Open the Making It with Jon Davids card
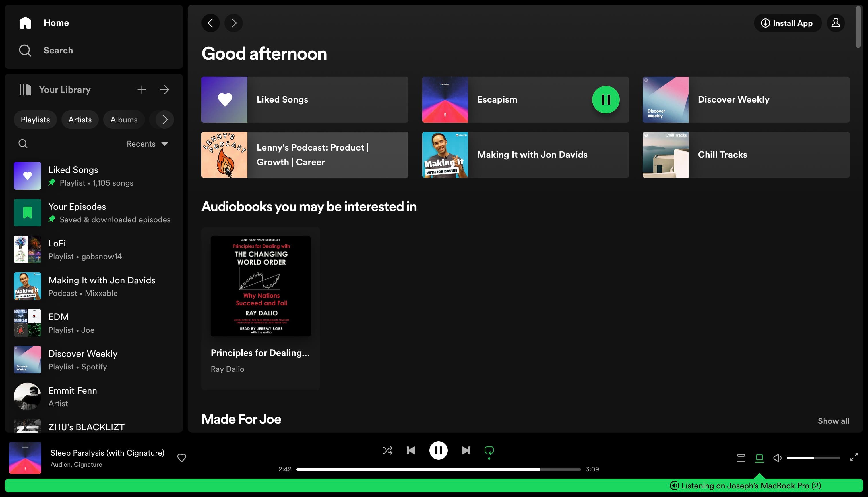The height and width of the screenshot is (497, 868). click(525, 155)
